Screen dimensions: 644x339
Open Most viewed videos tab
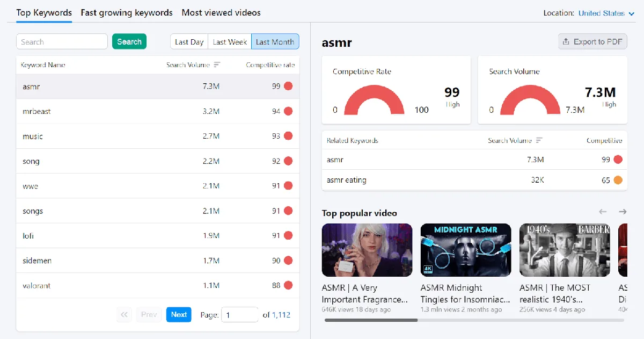[221, 12]
